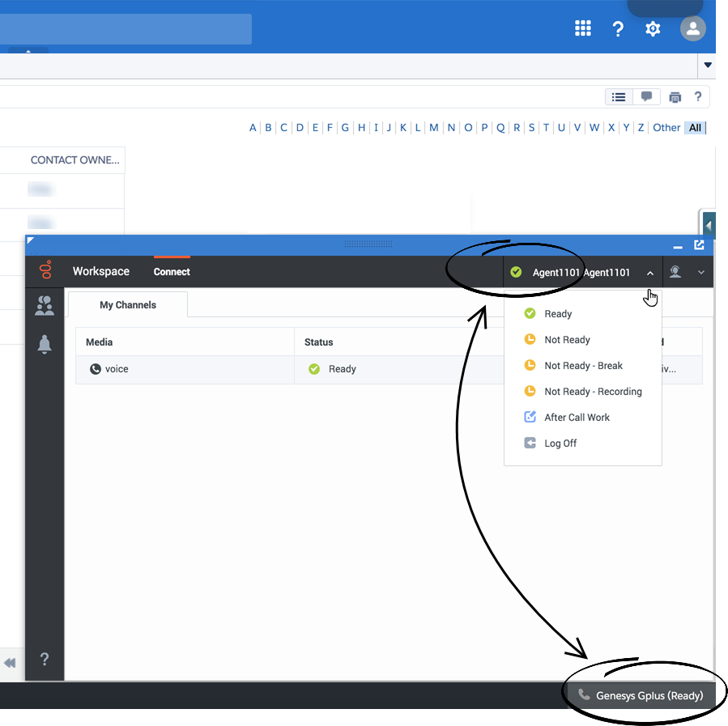Screen dimensions: 728x726
Task: Click the Salesforce setup gear icon
Action: [653, 29]
